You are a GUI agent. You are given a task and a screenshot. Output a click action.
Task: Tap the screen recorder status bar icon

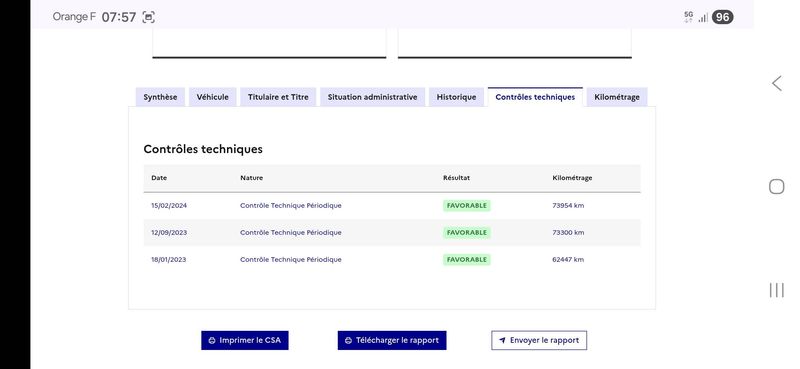(x=148, y=17)
